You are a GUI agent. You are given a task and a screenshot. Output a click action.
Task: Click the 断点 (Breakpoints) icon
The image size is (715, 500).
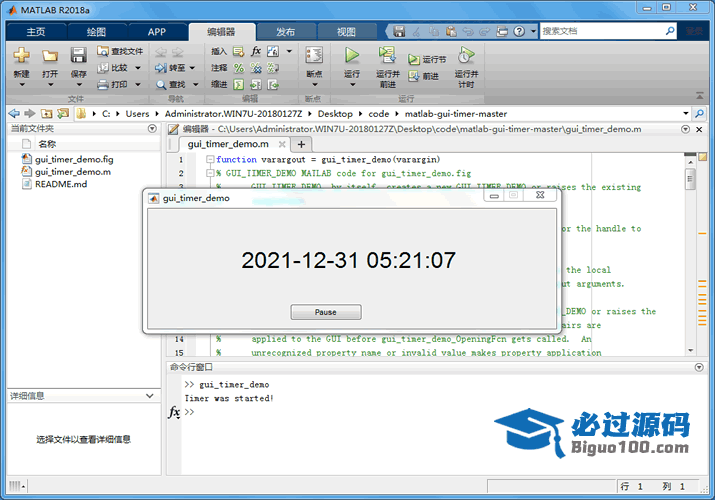coord(314,55)
